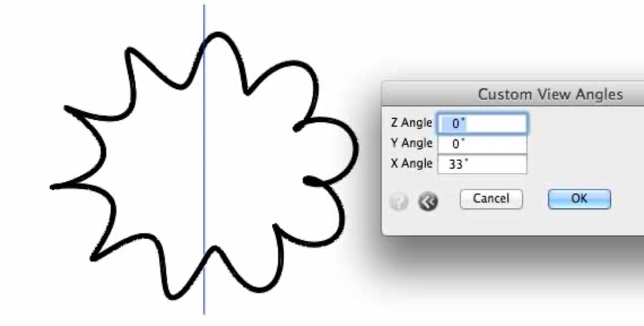Click the Custom View Angles title bar
This screenshot has width=644, height=326.
513,94
